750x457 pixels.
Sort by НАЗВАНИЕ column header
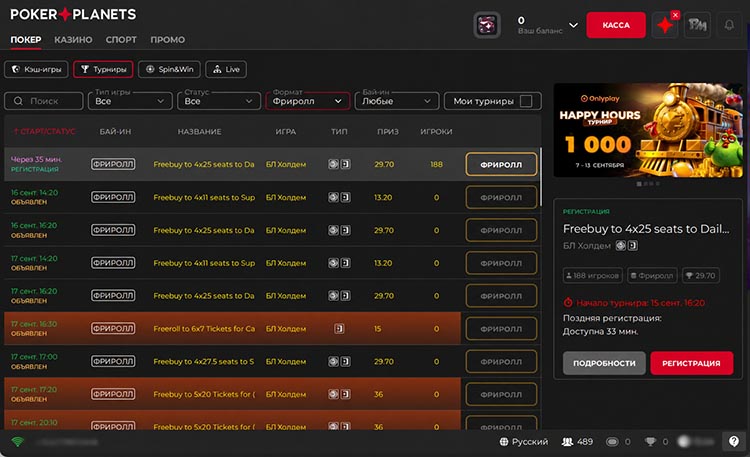pyautogui.click(x=199, y=131)
